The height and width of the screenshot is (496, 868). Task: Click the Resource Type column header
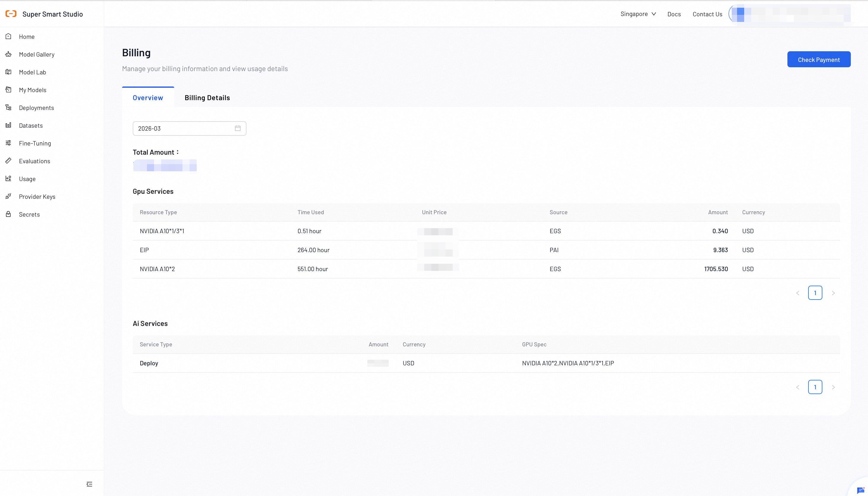click(x=158, y=212)
